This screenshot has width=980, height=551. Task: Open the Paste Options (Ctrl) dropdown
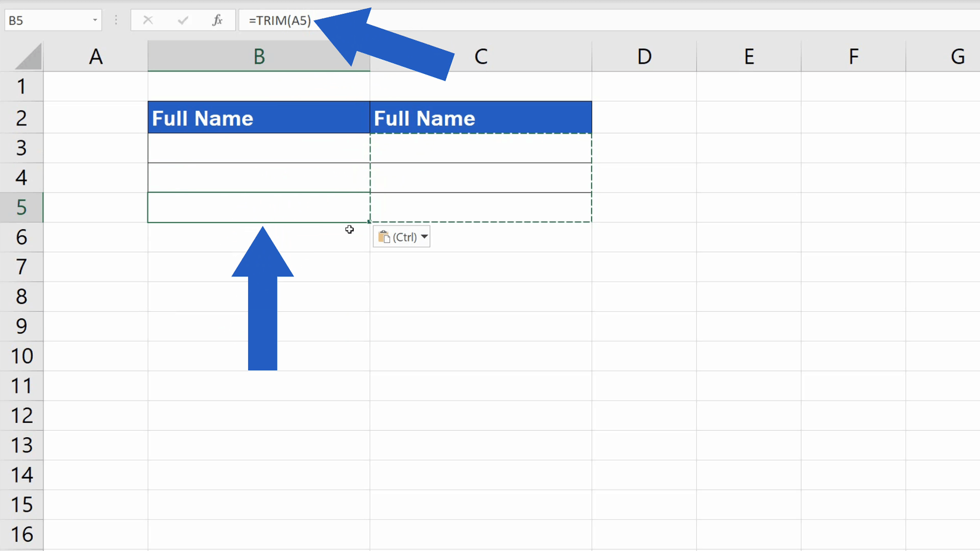click(423, 236)
